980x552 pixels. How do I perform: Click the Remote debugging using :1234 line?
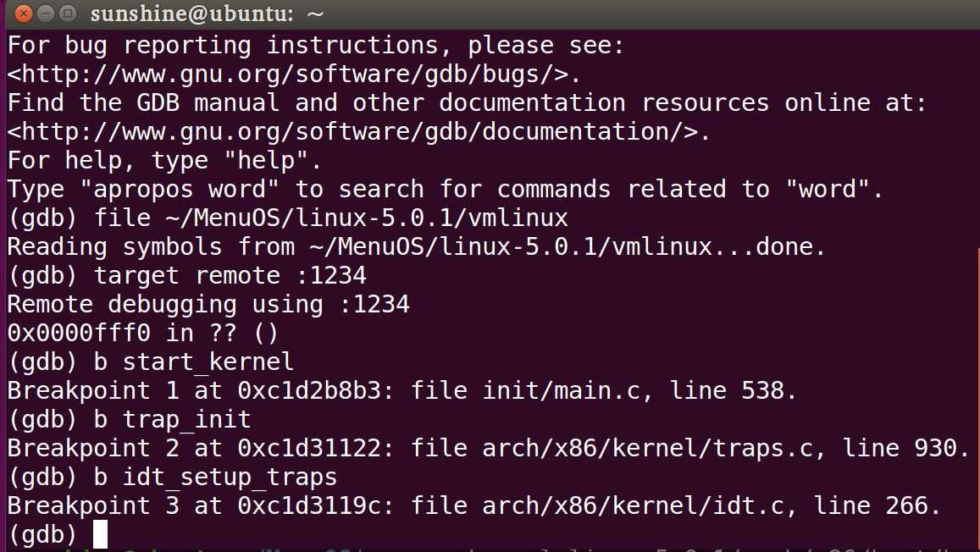coord(208,305)
